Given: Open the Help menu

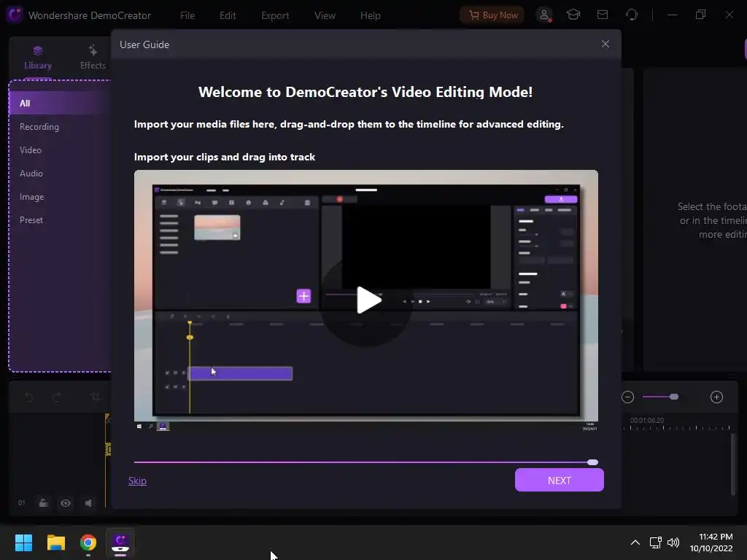Looking at the screenshot, I should (370, 15).
